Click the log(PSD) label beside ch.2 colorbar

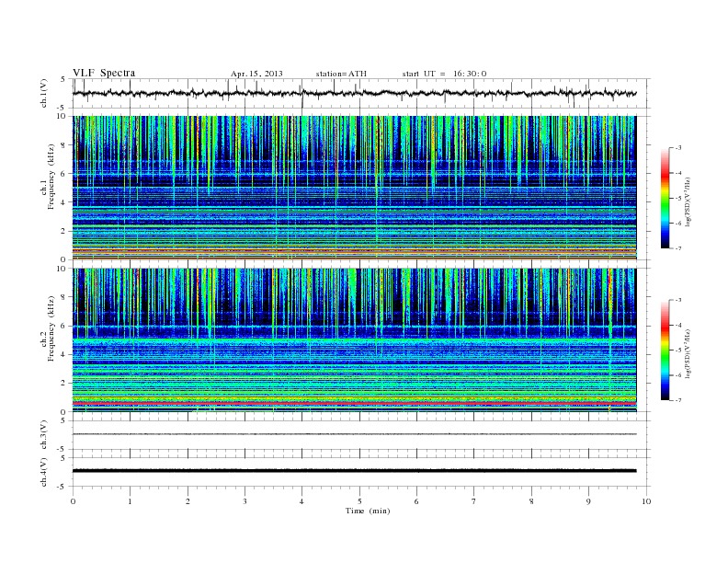(x=688, y=353)
